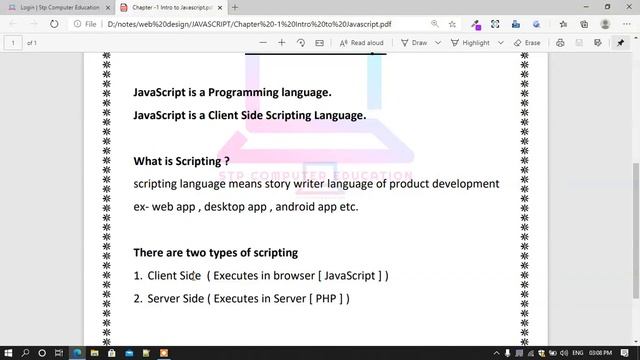
Task: Click heading 'What is Scripting ?'
Action: click(x=181, y=161)
